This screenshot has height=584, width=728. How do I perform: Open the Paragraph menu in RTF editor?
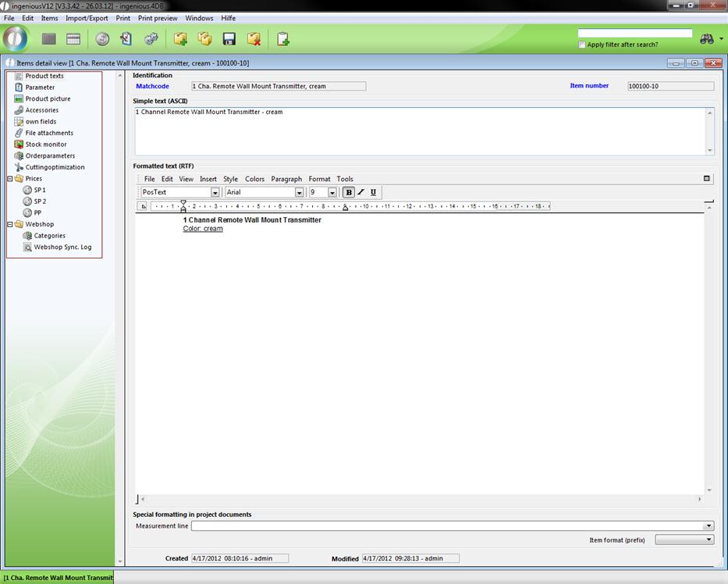[286, 180]
